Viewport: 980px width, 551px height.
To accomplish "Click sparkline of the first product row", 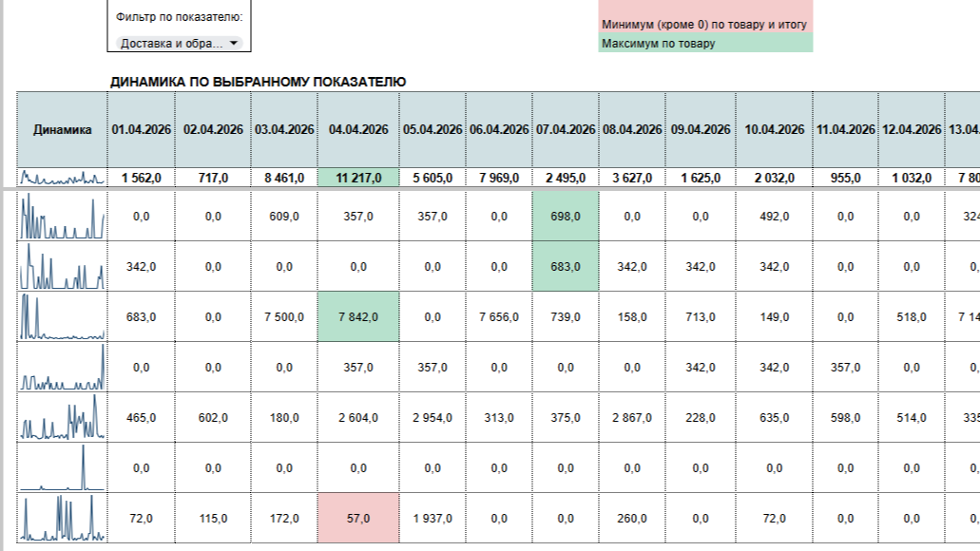I will click(x=62, y=217).
